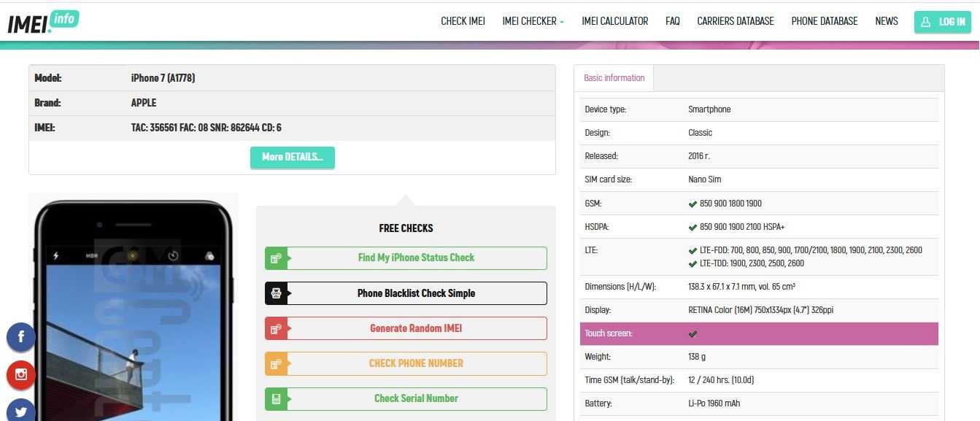Go to the IMEI CALCULATOR page

pyautogui.click(x=614, y=21)
